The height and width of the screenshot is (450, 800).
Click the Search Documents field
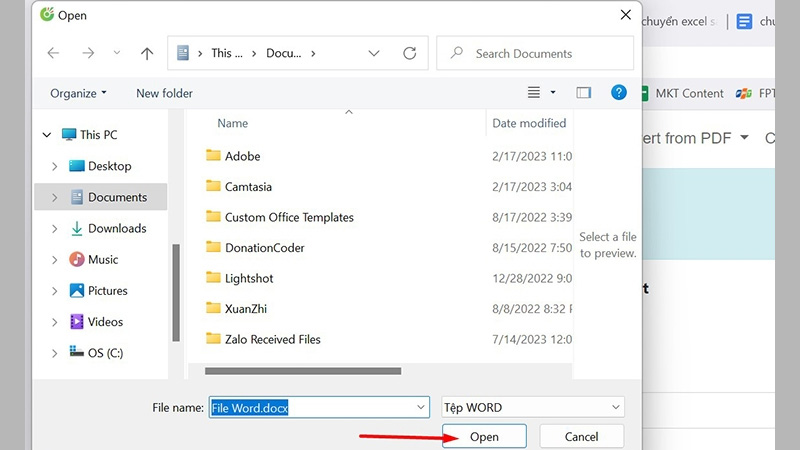pos(545,54)
